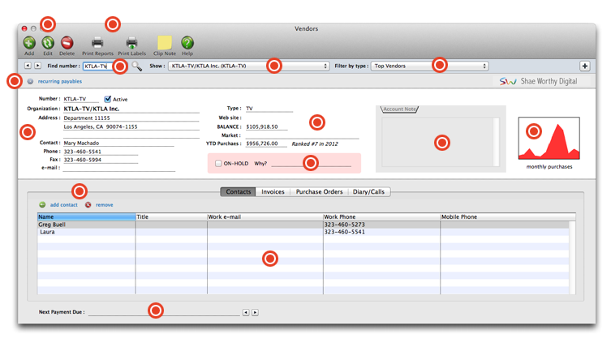Screen dimensions: 611x364
Task: Click the add contact link
Action: pyautogui.click(x=63, y=205)
